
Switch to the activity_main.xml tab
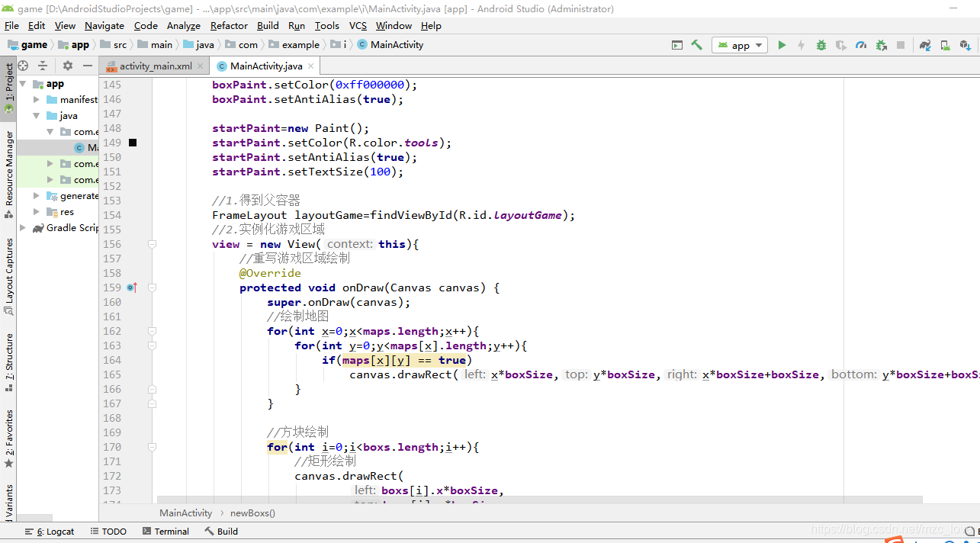155,66
